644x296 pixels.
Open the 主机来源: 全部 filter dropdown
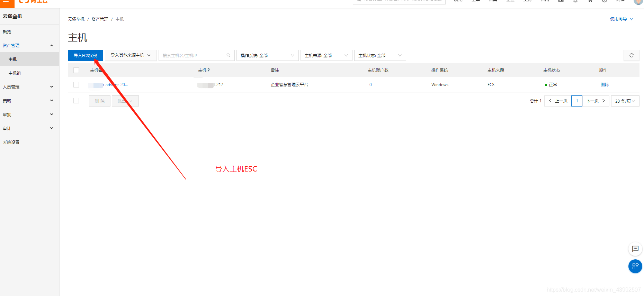(326, 55)
